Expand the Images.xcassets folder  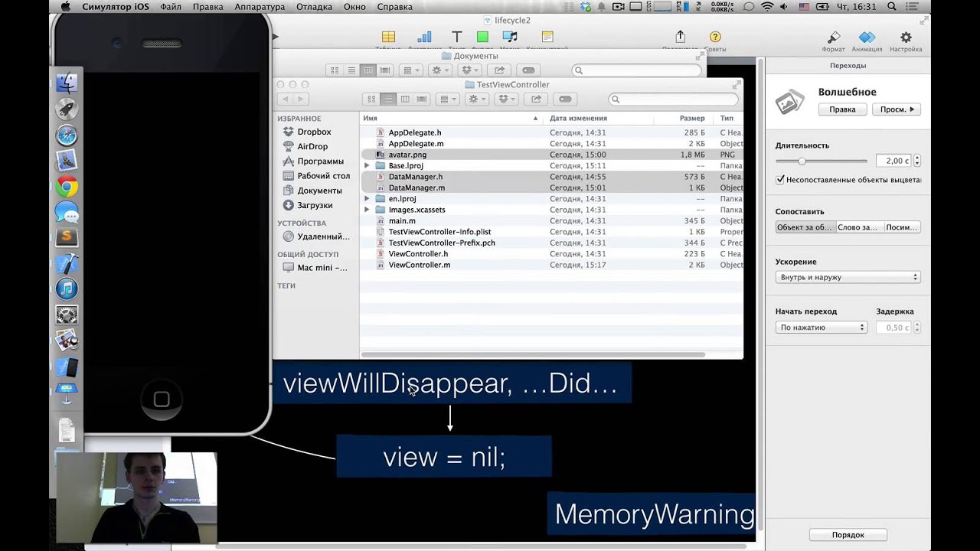click(367, 210)
